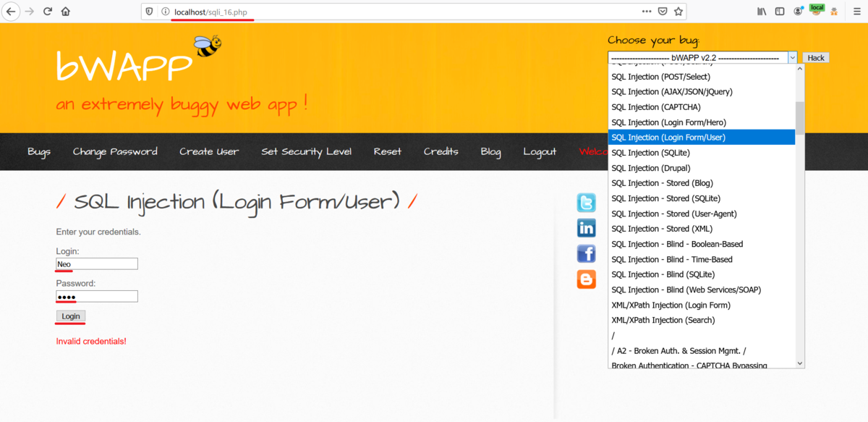Select SQL Injection (SQLite) option
The width and height of the screenshot is (868, 422).
702,153
